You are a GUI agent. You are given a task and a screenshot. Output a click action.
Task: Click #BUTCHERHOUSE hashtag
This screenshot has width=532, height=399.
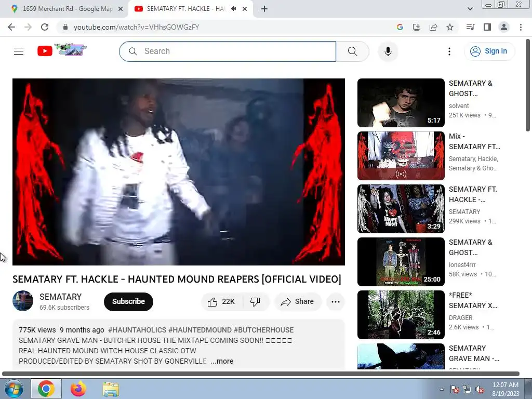(263, 330)
